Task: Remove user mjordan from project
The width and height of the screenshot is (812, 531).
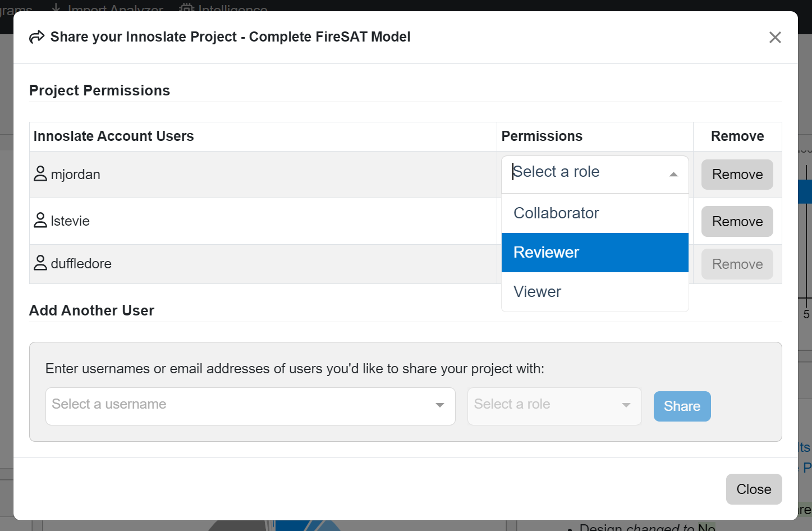Action: pos(737,175)
